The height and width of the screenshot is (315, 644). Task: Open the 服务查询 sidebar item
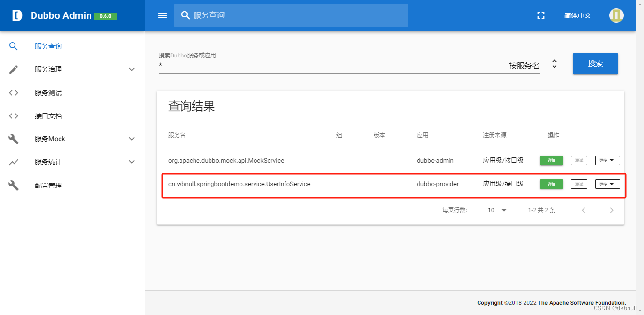click(73, 46)
